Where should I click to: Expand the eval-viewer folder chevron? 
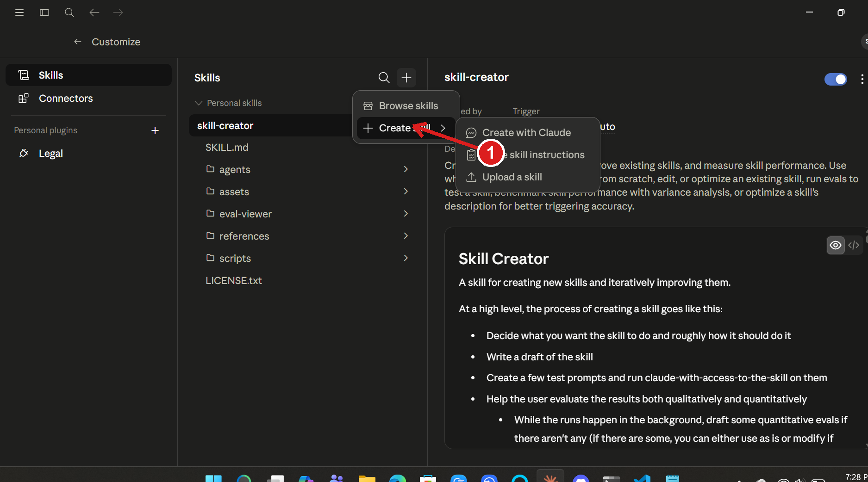point(406,214)
